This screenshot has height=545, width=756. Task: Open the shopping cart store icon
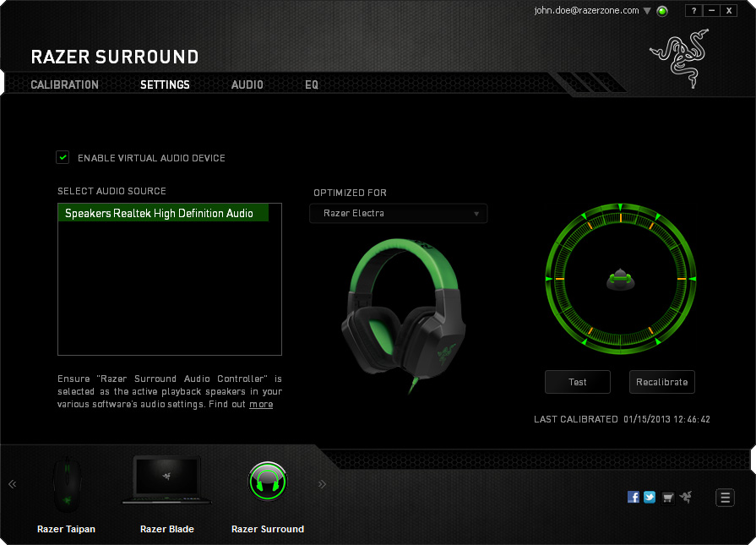(668, 497)
